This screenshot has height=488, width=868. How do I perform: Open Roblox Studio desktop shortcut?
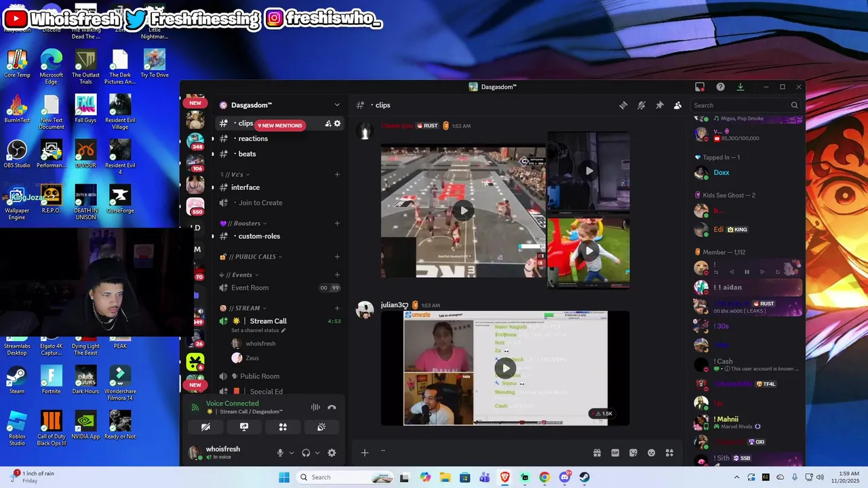click(x=17, y=428)
